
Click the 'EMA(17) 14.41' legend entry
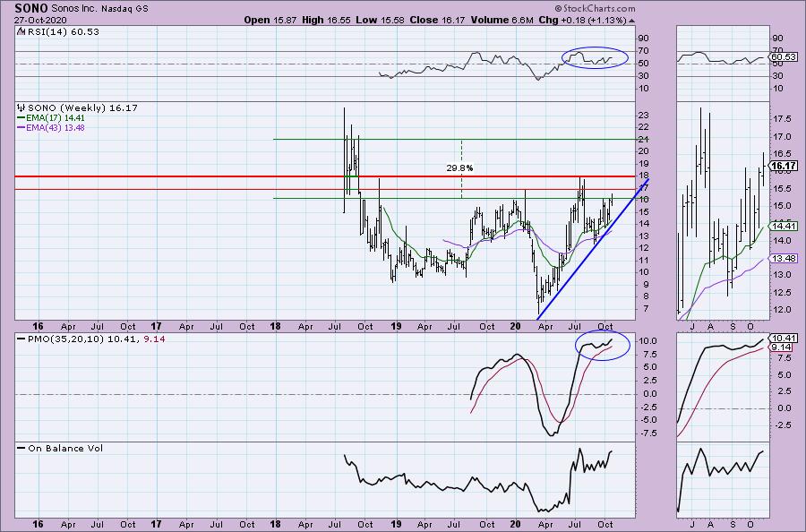(56, 117)
